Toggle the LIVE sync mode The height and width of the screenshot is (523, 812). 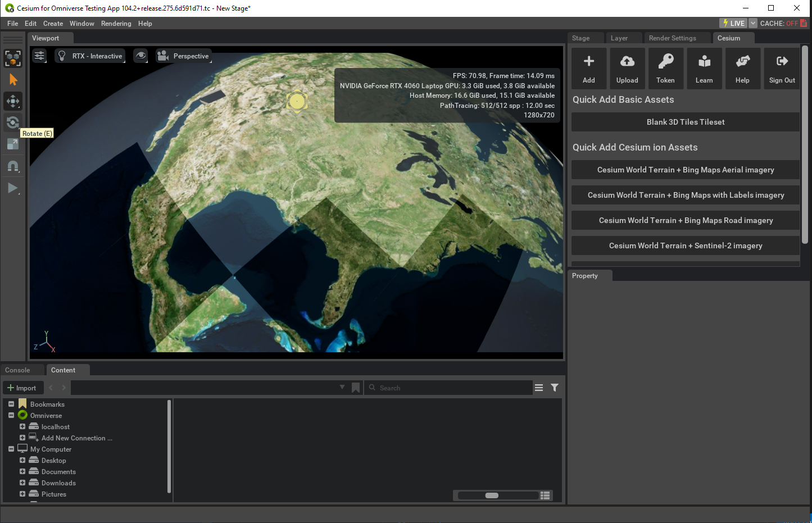tap(733, 23)
